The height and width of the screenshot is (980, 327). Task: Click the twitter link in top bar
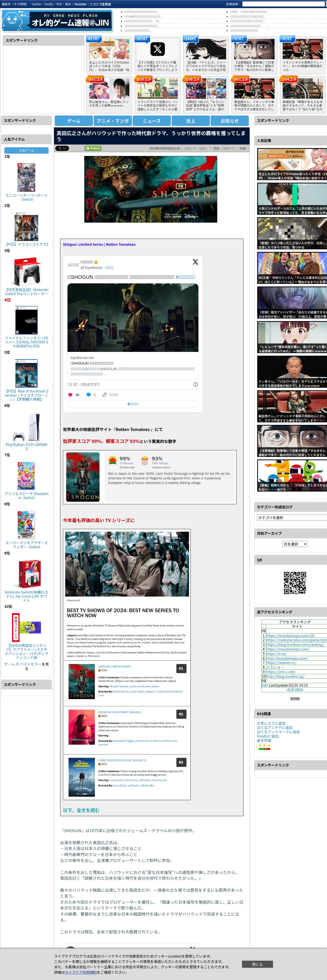coord(36,4)
